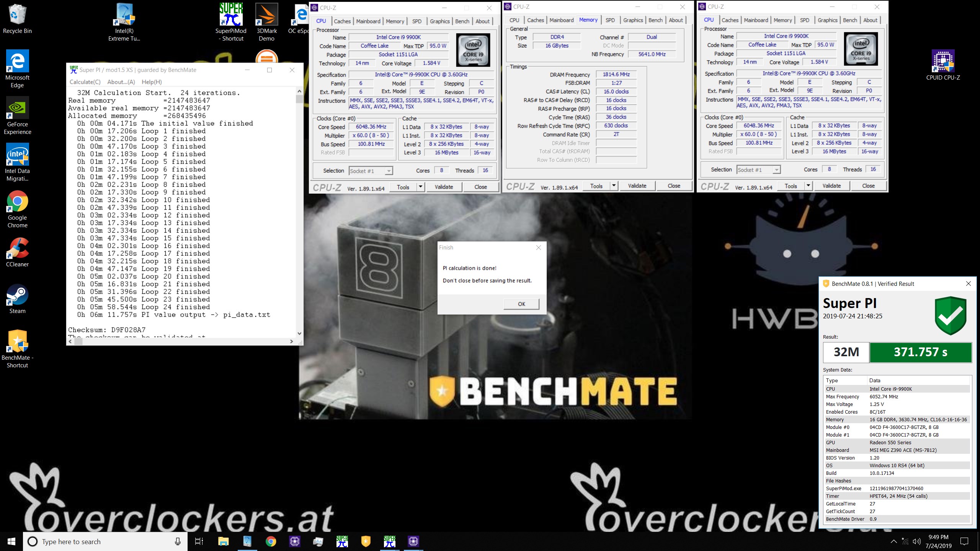Click OK in the Finish dialog
Screen dimensions: 980x551
(521, 304)
